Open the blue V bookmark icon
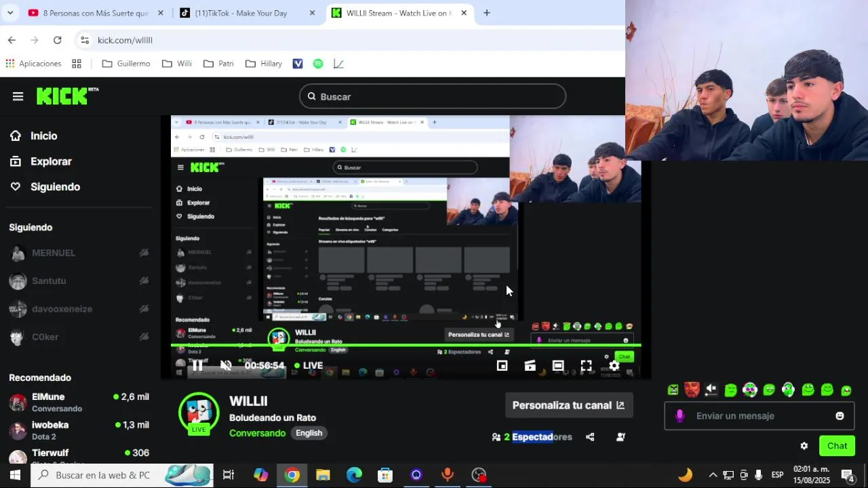868x488 pixels. pyautogui.click(x=298, y=64)
